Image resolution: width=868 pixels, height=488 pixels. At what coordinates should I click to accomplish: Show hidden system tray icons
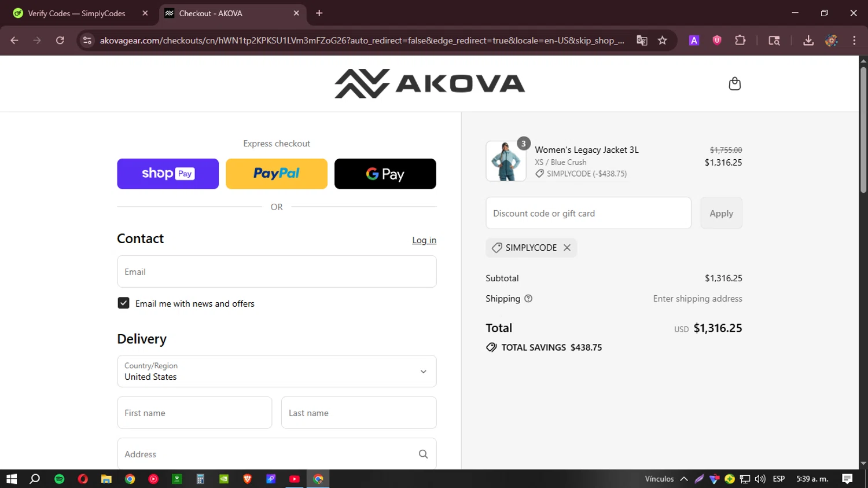(x=684, y=479)
